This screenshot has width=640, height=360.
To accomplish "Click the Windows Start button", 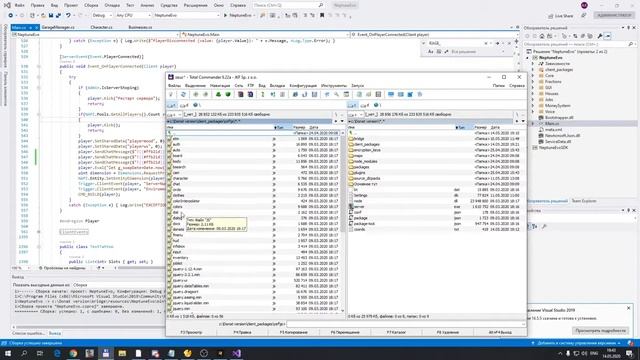I will click(x=8, y=353).
